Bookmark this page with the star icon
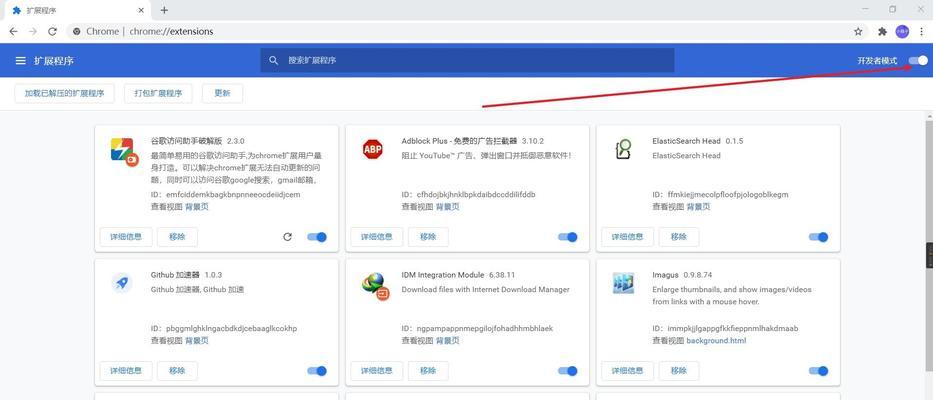Viewport: 933px width, 400px height. [x=858, y=32]
